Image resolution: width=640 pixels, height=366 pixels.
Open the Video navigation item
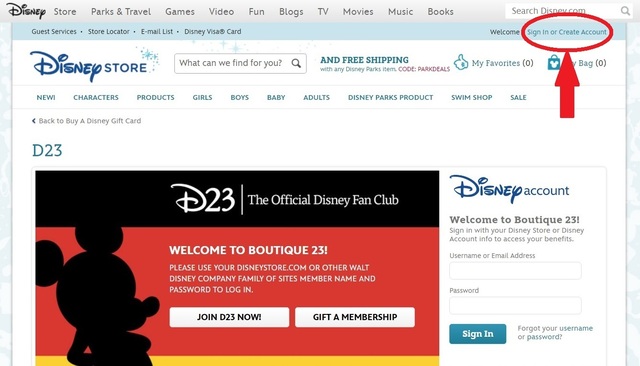[x=221, y=12]
